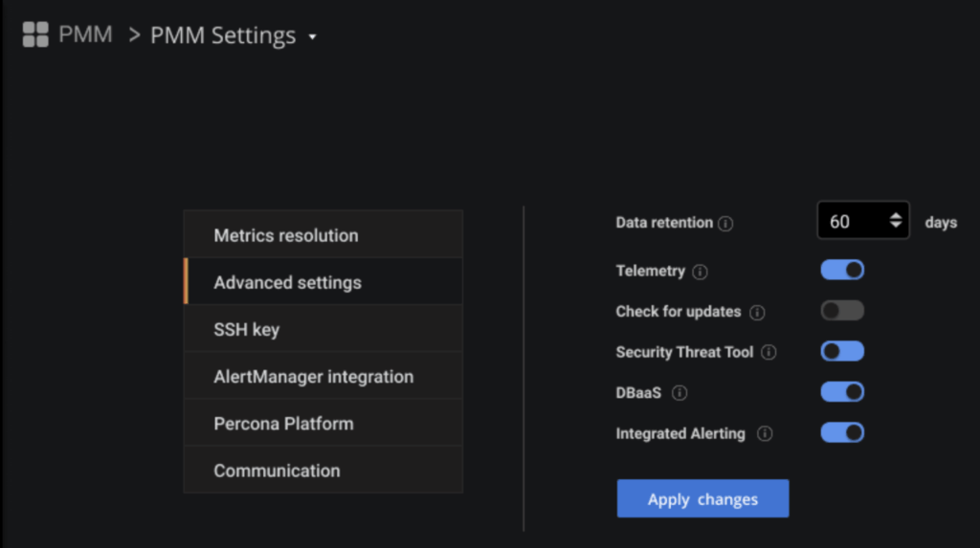
Task: Click the Data retention stepper arrows
Action: 896,220
